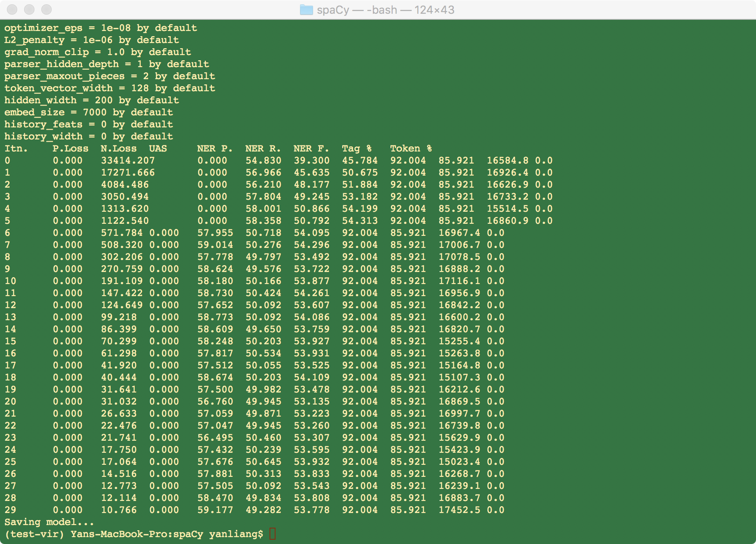Screen dimensions: 756x544
Task: Click the value 17452.5 in row 29
Action: point(459,510)
